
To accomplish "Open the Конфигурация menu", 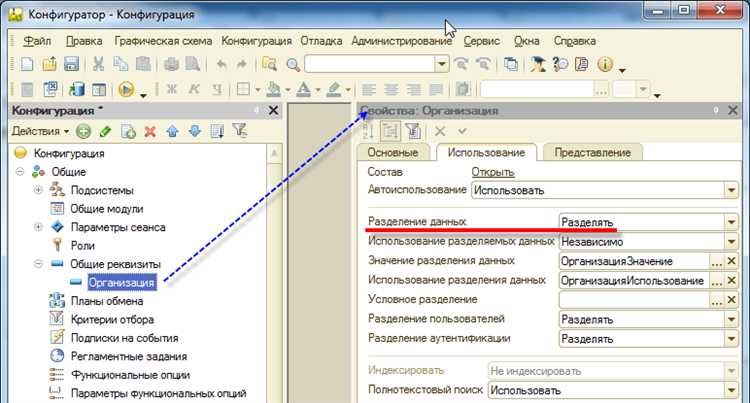I will (256, 41).
